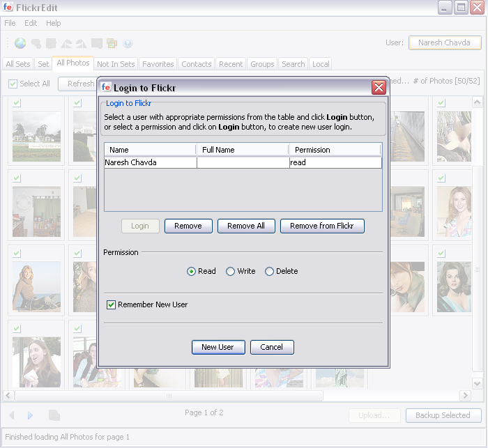The image size is (488, 448).
Task: Switch to the Not In Sets tab
Action: tap(116, 64)
